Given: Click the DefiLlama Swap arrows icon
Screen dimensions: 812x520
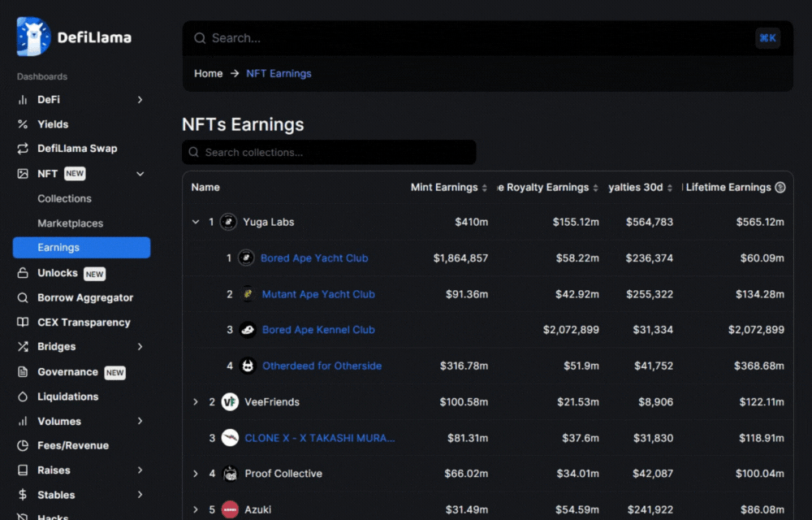Looking at the screenshot, I should click(23, 149).
